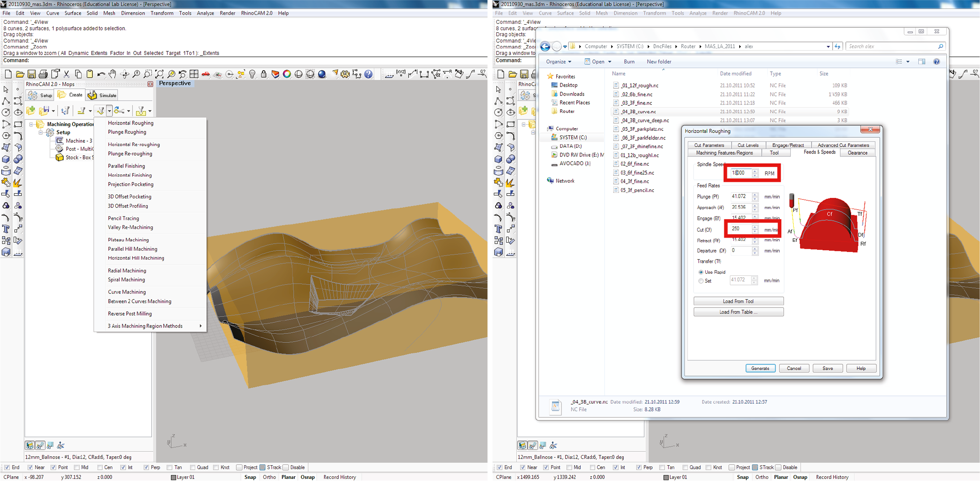The image size is (980, 481).
Task: Choose Horizontal Roughing from milling menu
Action: point(130,123)
